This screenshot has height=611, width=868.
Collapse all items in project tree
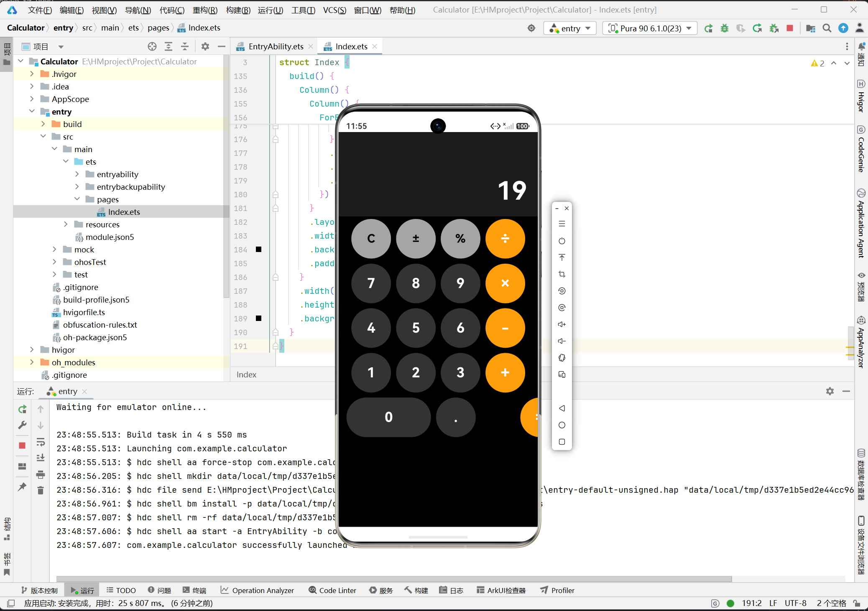click(185, 46)
